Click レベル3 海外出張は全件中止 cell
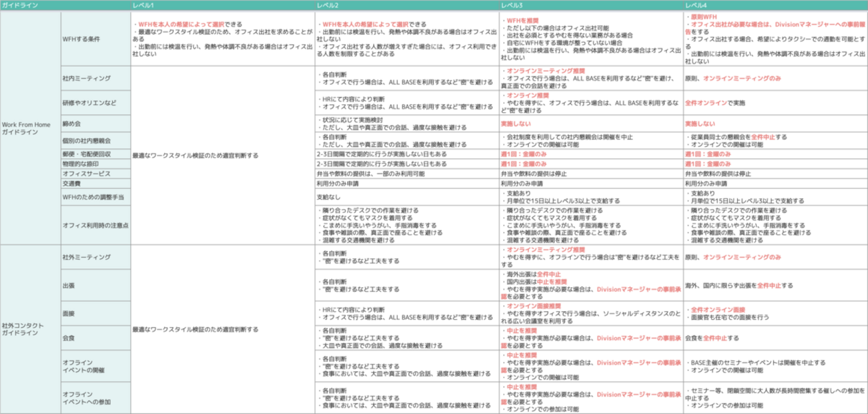 [x=591, y=286]
